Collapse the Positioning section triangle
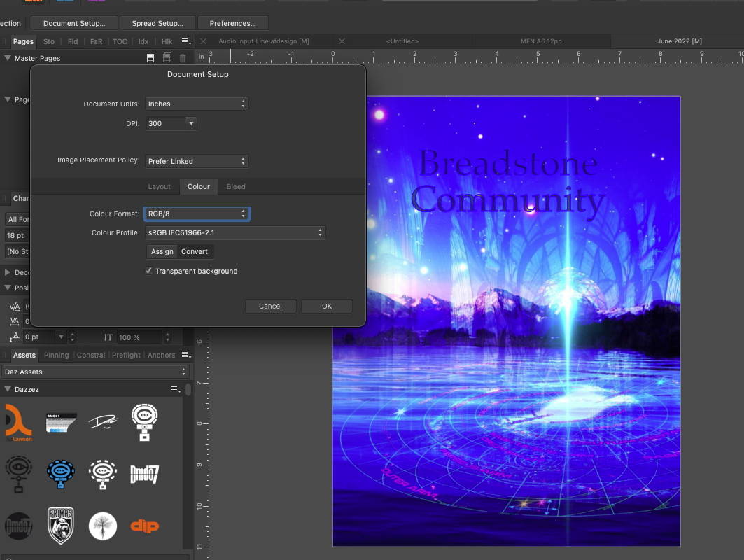Screen dimensions: 744x560 click(8, 288)
